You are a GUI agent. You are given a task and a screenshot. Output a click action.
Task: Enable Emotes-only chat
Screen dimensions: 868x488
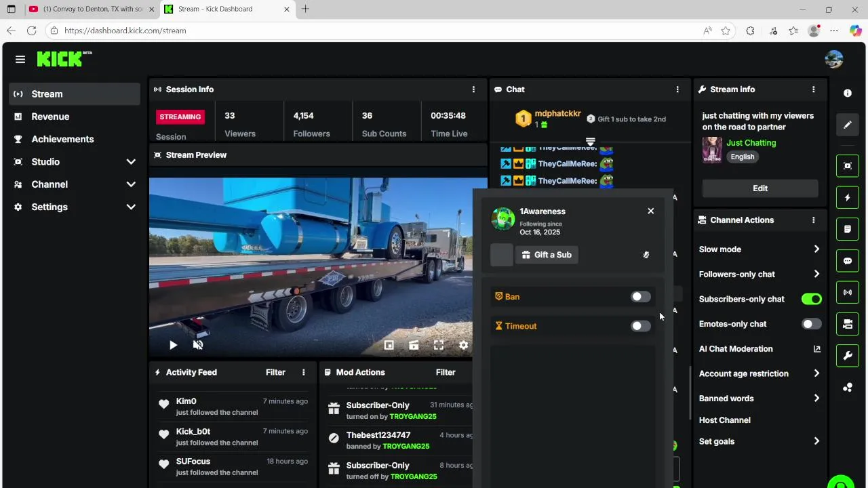(811, 324)
